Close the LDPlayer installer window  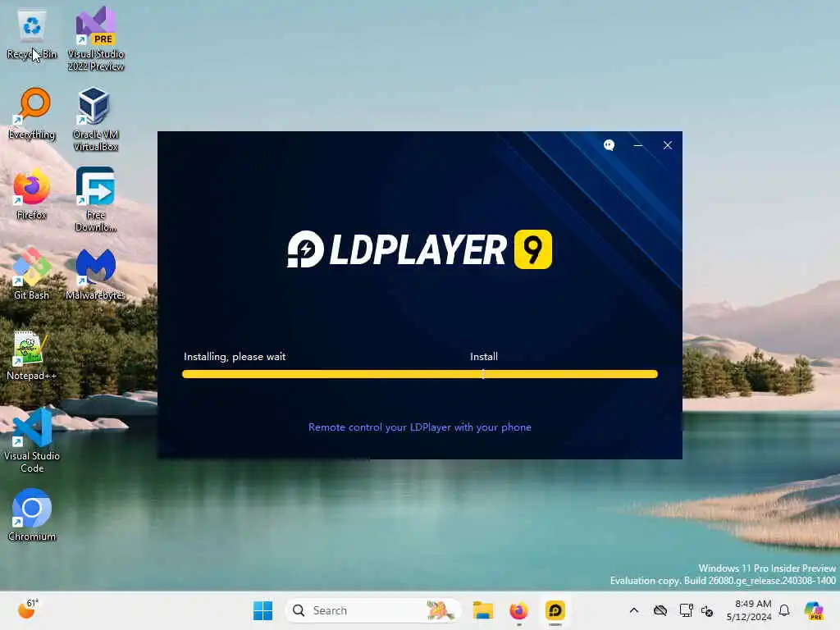pos(668,145)
